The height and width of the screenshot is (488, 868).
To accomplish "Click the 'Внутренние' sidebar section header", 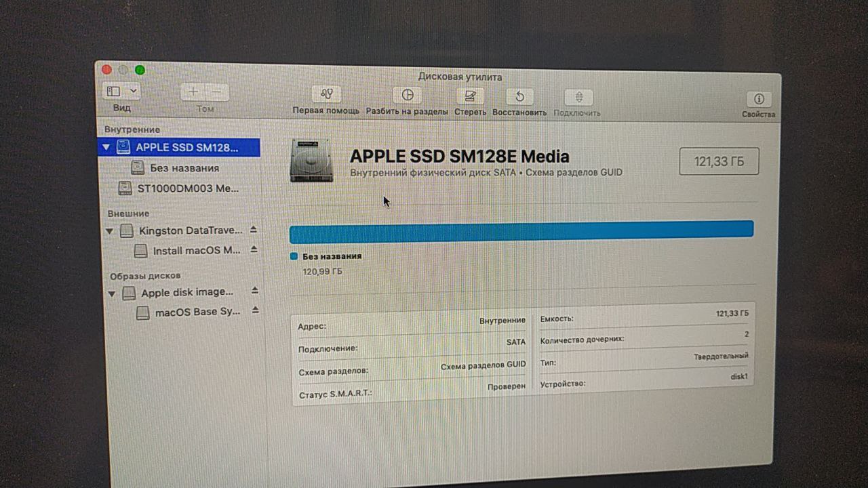I will click(132, 129).
